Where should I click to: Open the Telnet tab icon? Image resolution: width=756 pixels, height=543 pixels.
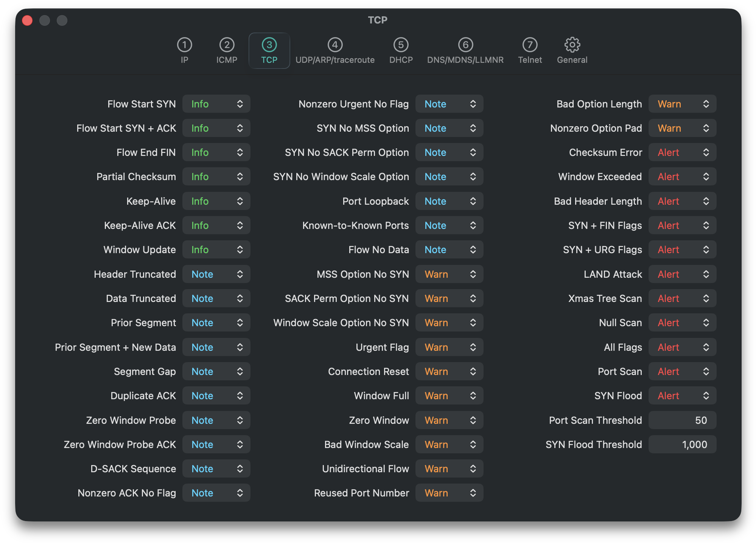click(x=530, y=45)
